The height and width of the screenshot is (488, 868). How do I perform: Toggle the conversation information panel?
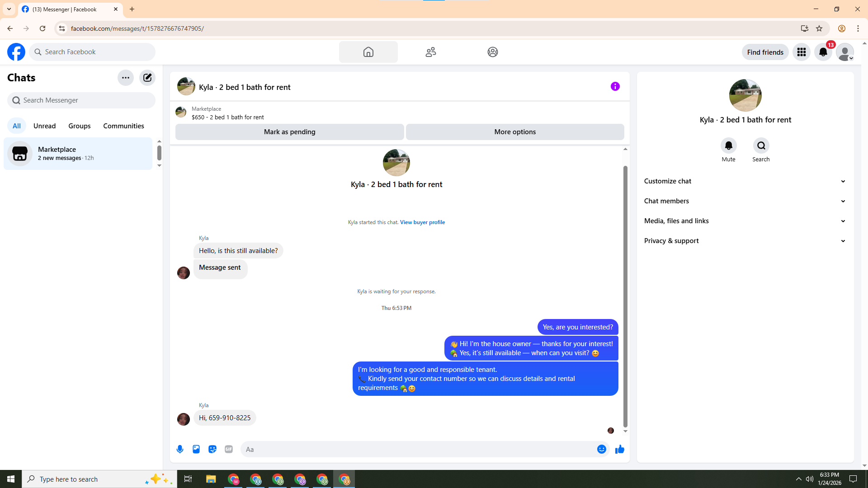click(615, 86)
